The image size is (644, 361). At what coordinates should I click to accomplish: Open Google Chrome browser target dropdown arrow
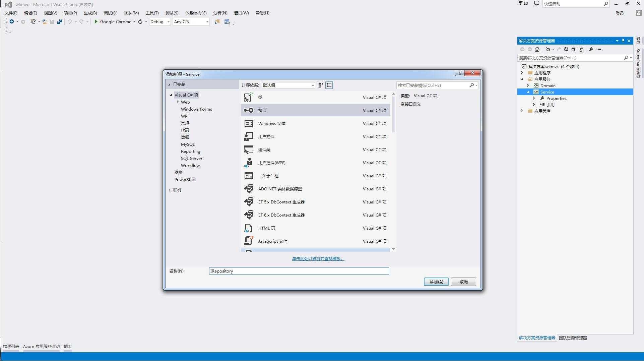click(x=134, y=22)
